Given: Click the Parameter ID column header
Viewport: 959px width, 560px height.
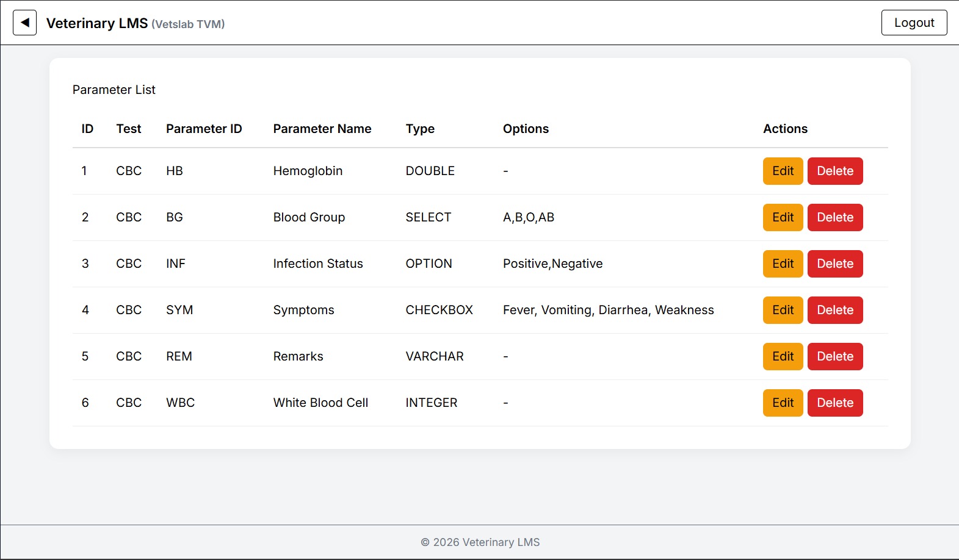Looking at the screenshot, I should pyautogui.click(x=204, y=129).
